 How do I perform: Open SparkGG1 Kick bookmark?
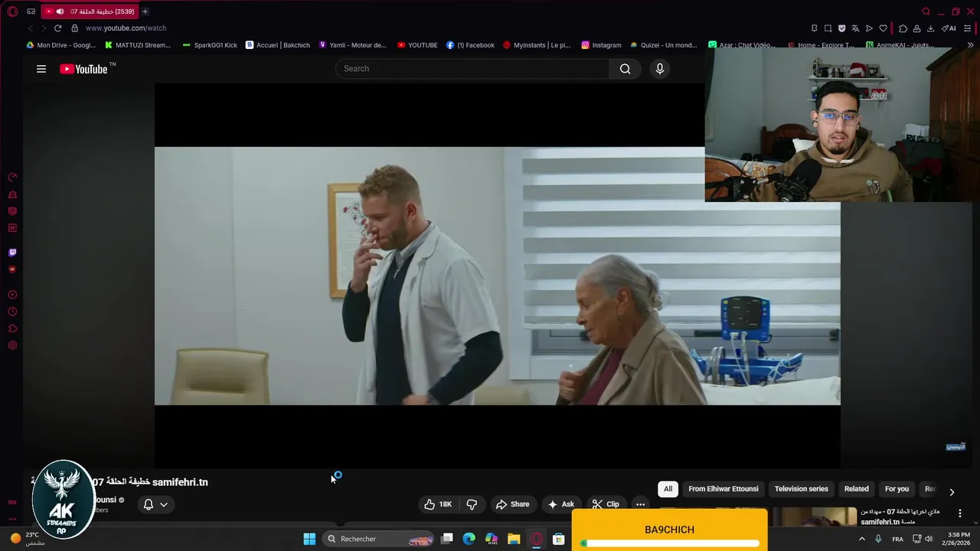(x=210, y=45)
